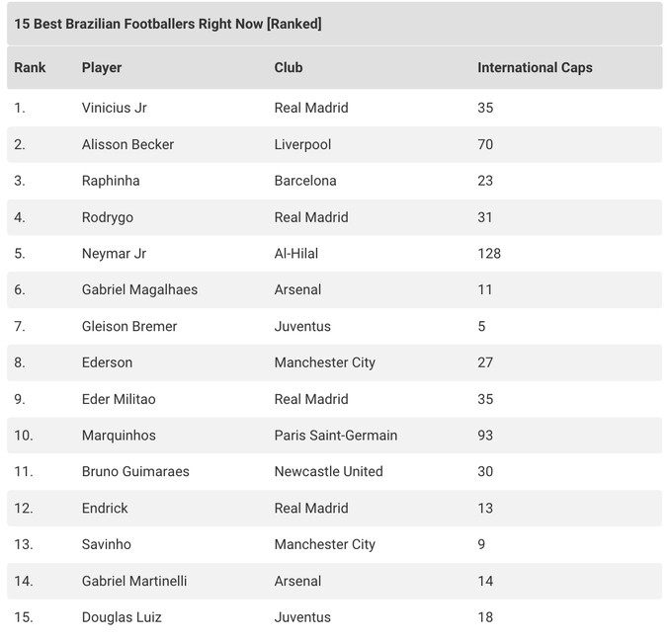Click on Alisson Becker's name
The image size is (672, 640).
click(x=127, y=144)
